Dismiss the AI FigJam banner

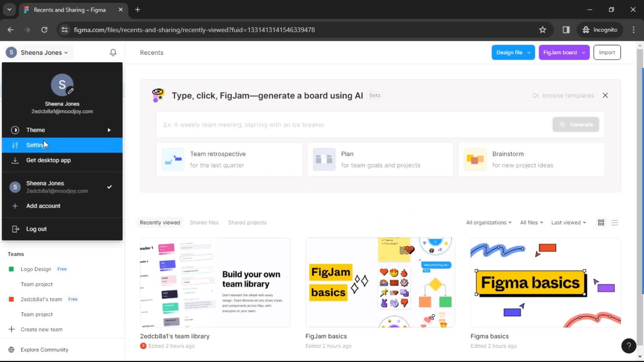[x=605, y=95]
